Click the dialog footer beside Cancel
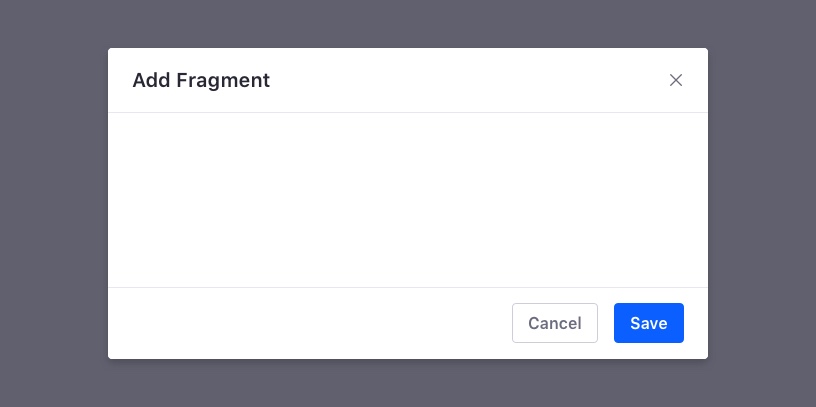Image resolution: width=816 pixels, height=407 pixels. pyautogui.click(x=300, y=323)
